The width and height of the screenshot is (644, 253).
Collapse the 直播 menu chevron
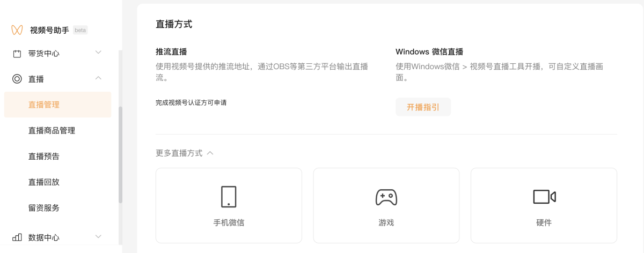coord(98,78)
